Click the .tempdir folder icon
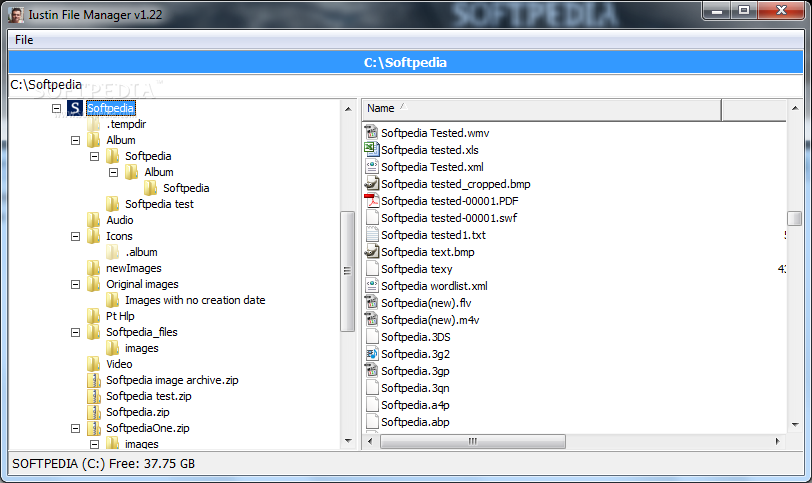812x483 pixels. (94, 124)
